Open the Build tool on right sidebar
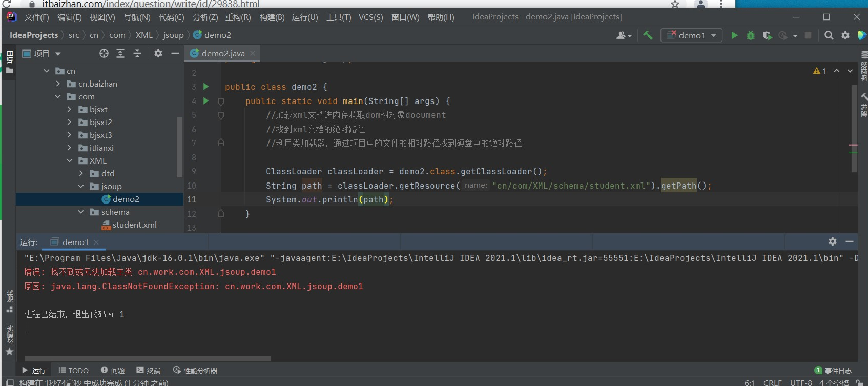This screenshot has width=868, height=386. point(864,105)
